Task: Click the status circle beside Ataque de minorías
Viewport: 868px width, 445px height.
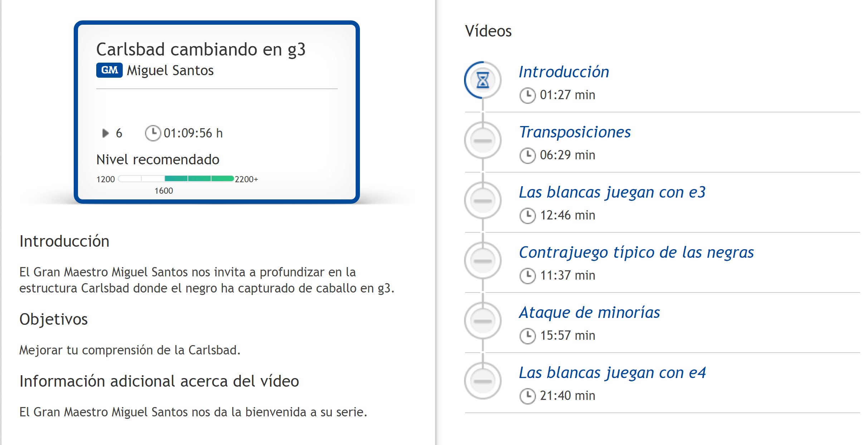Action: 483,321
